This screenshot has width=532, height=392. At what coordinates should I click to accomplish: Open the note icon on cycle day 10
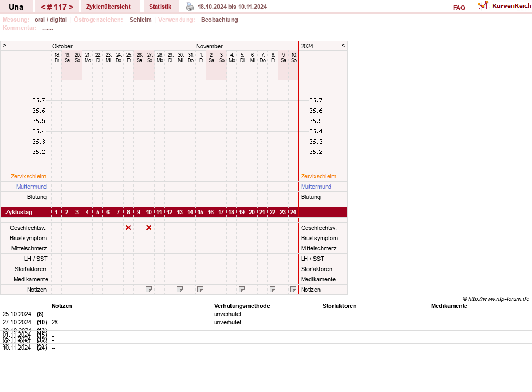point(149,289)
